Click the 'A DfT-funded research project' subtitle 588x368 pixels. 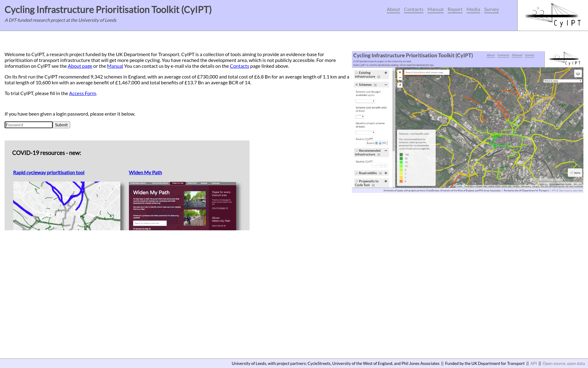(60, 20)
